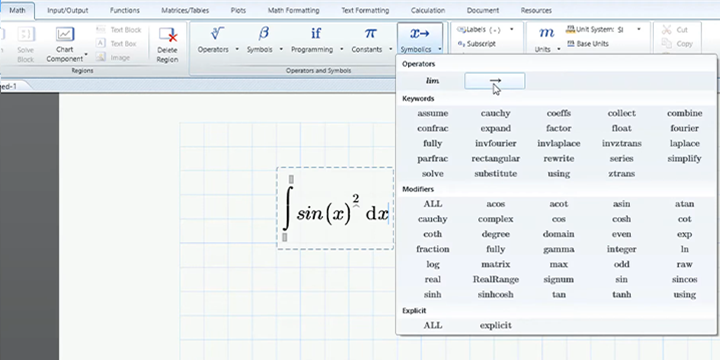The height and width of the screenshot is (360, 720).
Task: Choose the simplify keyword
Action: [x=684, y=158]
